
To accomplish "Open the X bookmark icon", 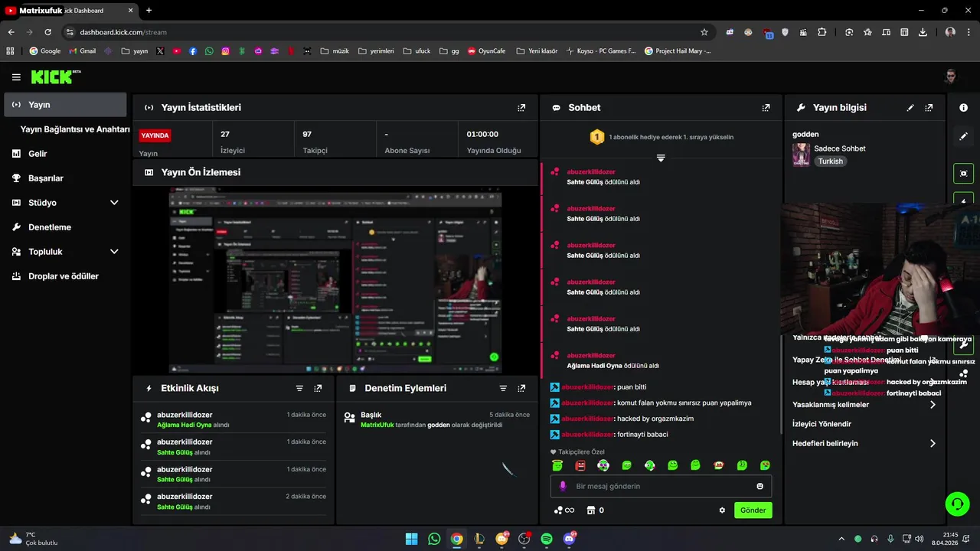I will coord(160,51).
